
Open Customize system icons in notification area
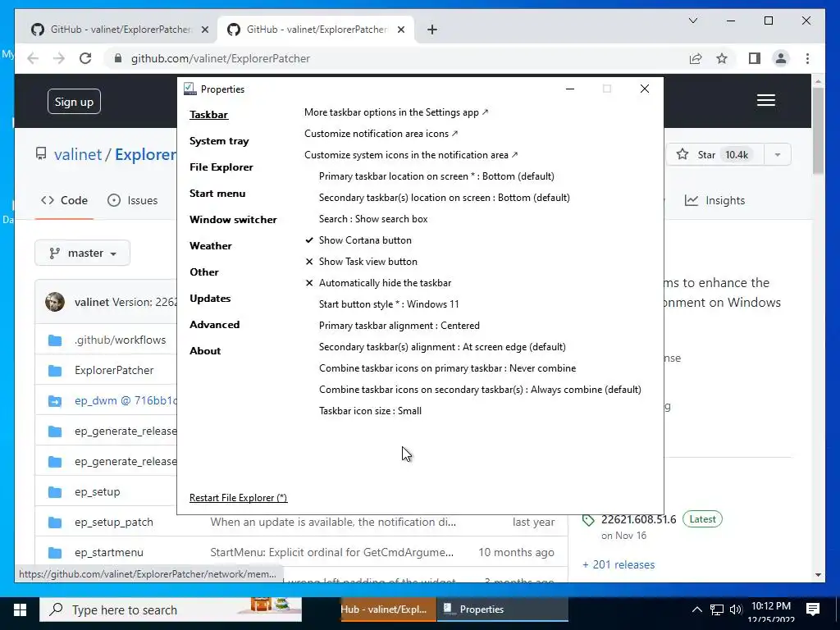(x=411, y=155)
